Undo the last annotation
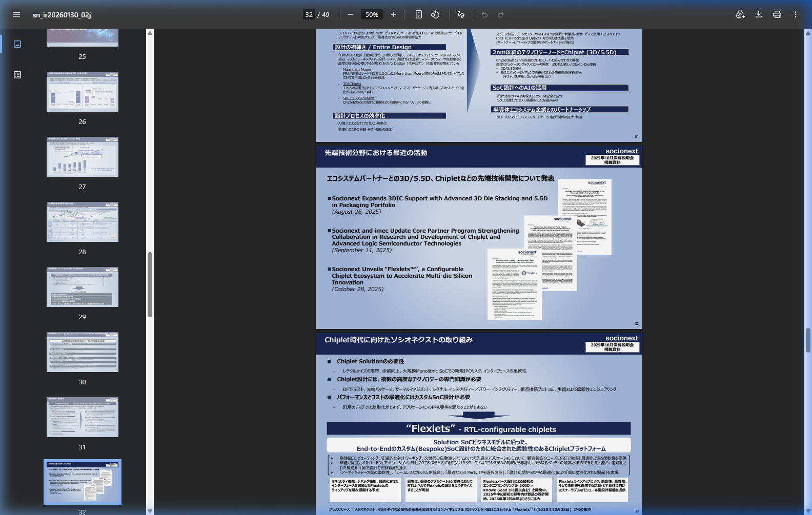812x515 pixels. (484, 14)
